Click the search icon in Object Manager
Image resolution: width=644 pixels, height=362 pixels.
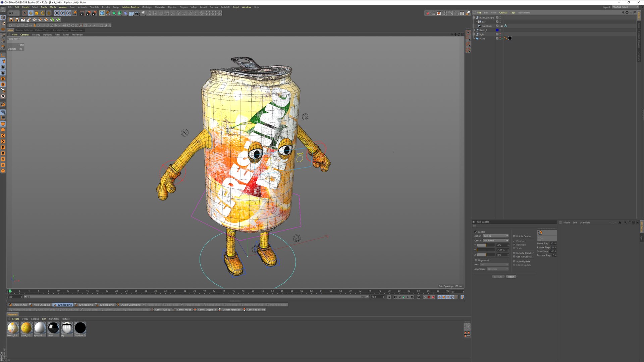click(x=623, y=13)
